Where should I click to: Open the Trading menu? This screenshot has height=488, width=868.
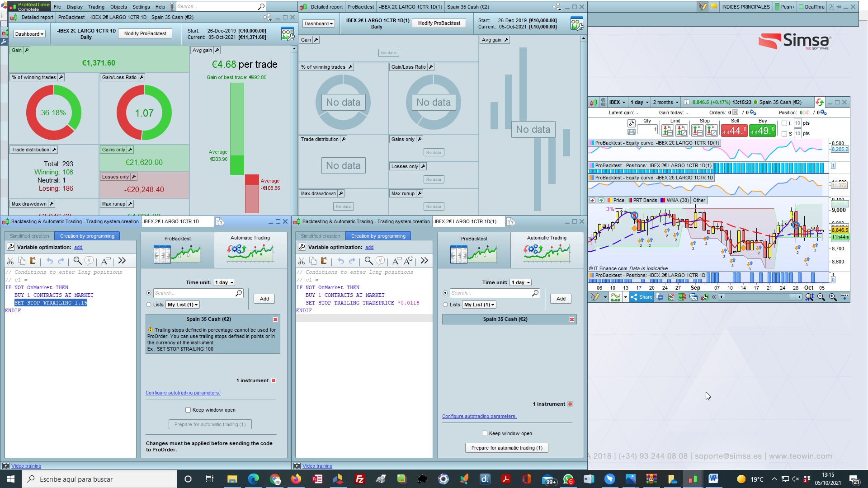(x=96, y=7)
